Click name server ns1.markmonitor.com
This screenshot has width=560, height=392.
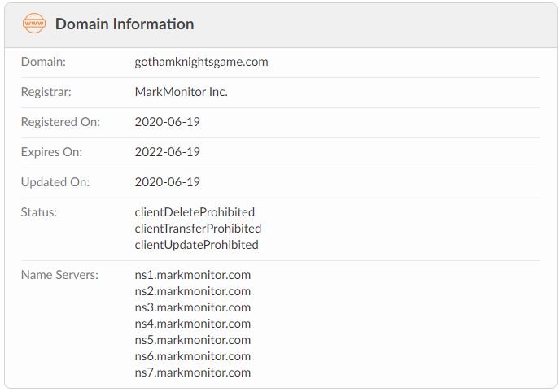tap(193, 275)
